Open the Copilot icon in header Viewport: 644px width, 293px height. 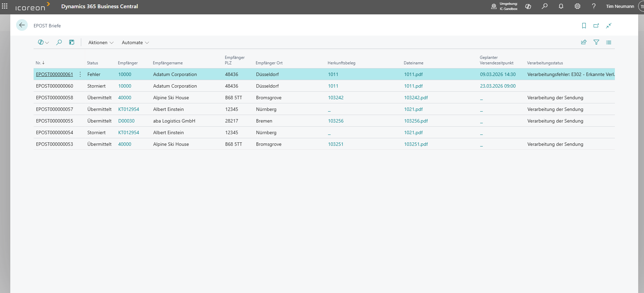[x=528, y=6]
